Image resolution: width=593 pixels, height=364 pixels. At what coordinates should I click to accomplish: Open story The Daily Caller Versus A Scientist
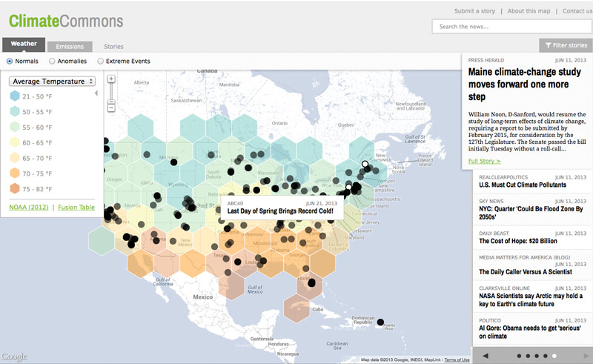coord(526,271)
